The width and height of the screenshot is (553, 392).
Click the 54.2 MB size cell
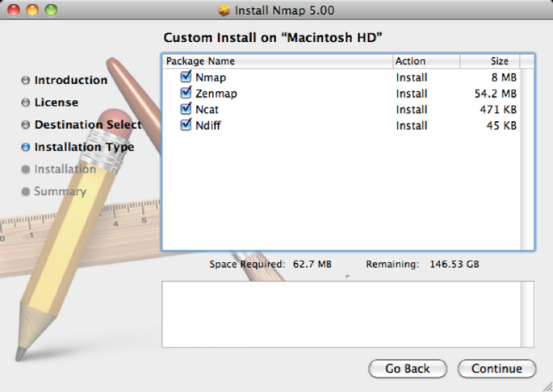coord(496,94)
